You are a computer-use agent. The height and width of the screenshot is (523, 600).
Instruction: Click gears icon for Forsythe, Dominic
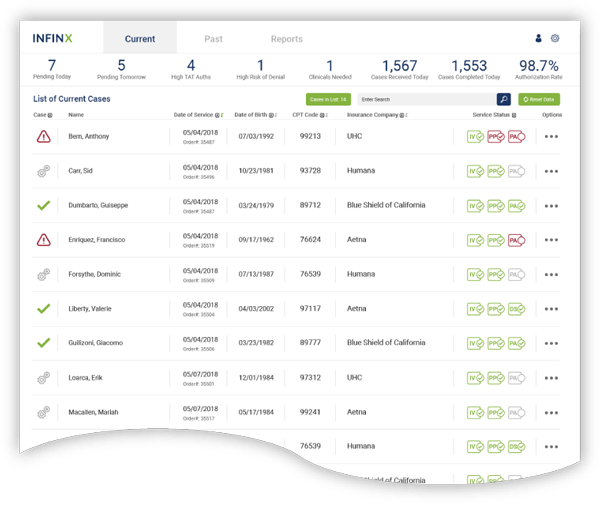[44, 274]
